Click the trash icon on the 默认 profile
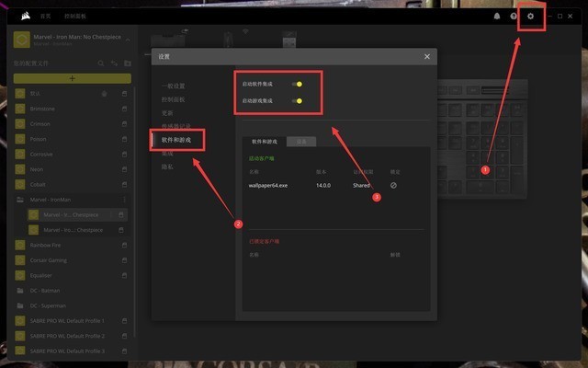The height and width of the screenshot is (368, 588). coord(104,94)
